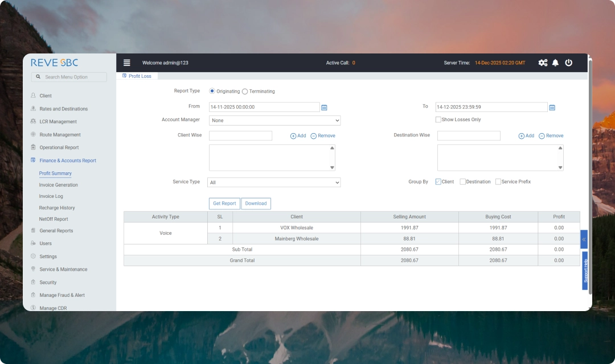Toggle Group By Service Prefix checkbox
The width and height of the screenshot is (615, 364).
(498, 182)
